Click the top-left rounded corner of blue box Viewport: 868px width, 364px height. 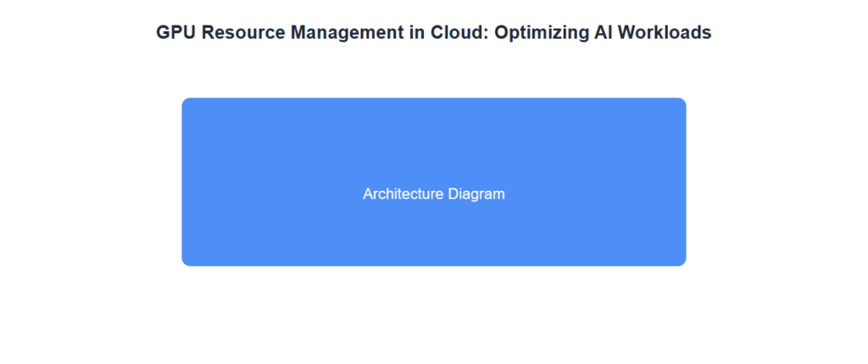[x=186, y=103]
